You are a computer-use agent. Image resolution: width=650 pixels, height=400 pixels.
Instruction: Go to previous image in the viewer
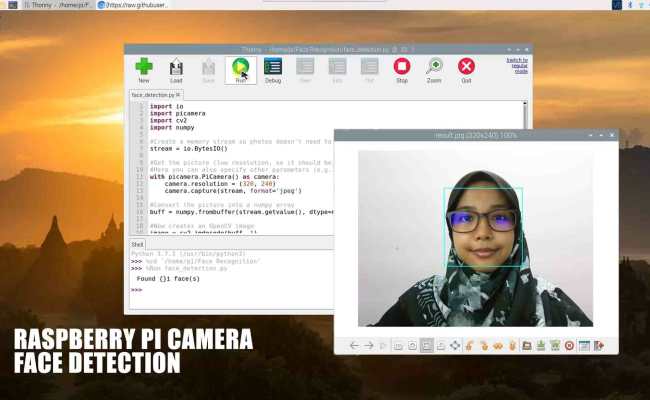pos(354,345)
